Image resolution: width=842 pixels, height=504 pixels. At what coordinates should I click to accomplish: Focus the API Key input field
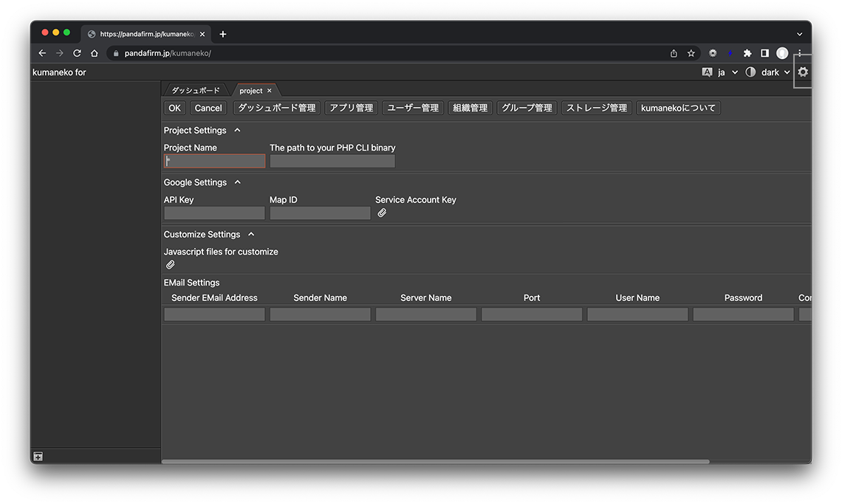click(214, 213)
